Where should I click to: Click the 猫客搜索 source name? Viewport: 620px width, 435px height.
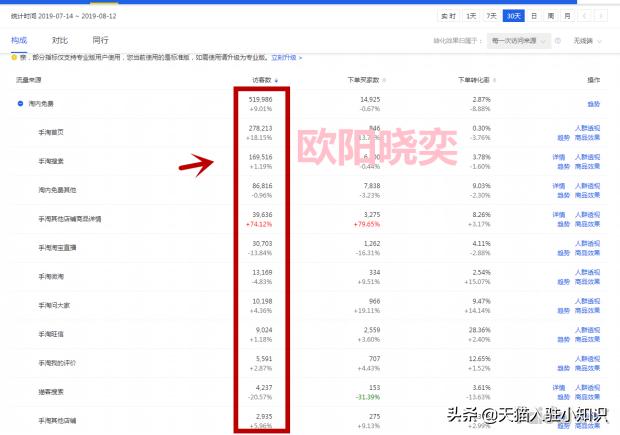[x=51, y=392]
